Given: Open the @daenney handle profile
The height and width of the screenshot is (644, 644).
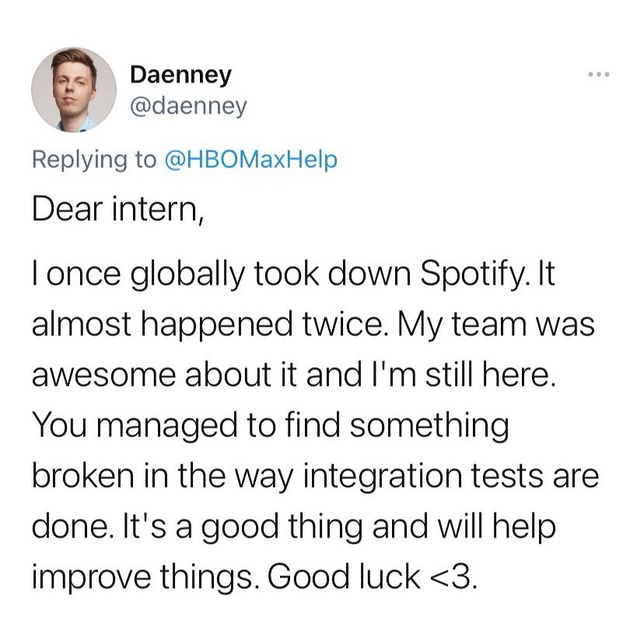Looking at the screenshot, I should (188, 107).
